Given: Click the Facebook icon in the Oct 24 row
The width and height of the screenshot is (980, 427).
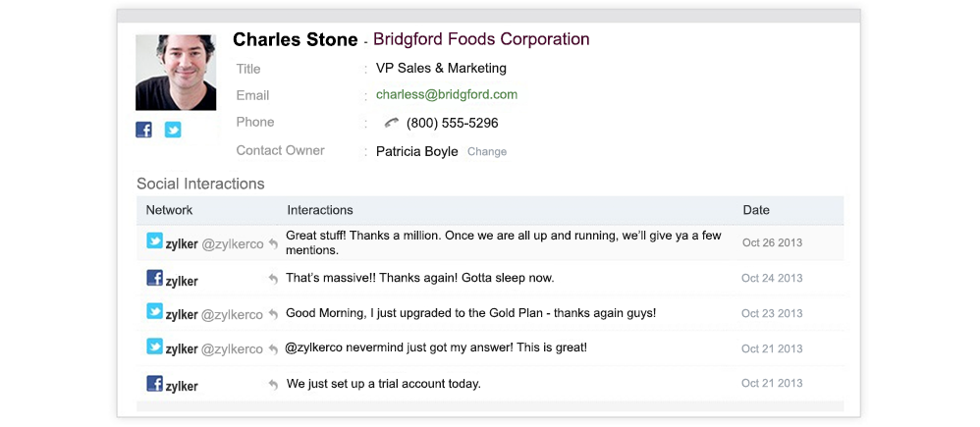Looking at the screenshot, I should click(154, 278).
